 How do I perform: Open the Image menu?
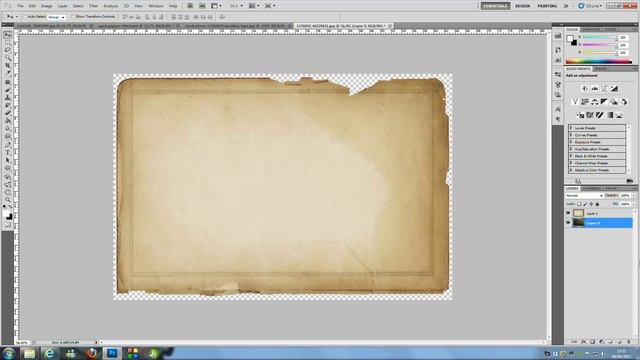[x=47, y=6]
